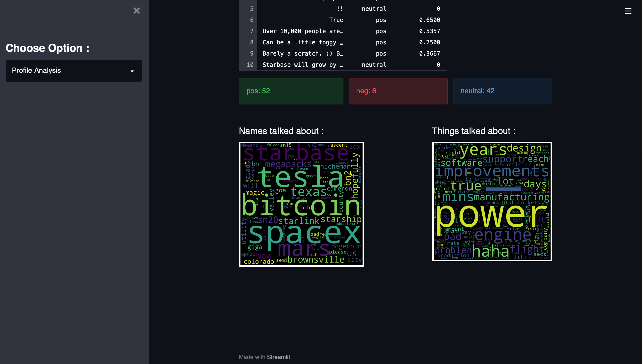Click the blue neutral: 42 box

pos(502,91)
